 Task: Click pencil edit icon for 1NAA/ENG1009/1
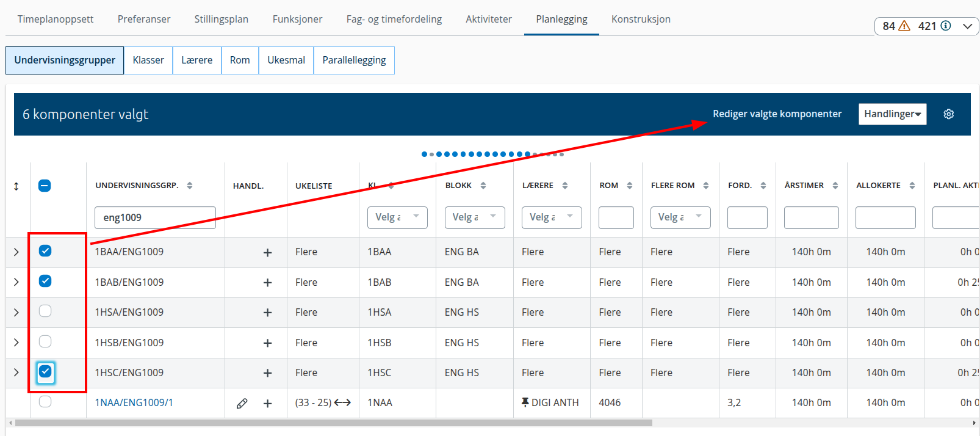point(242,404)
